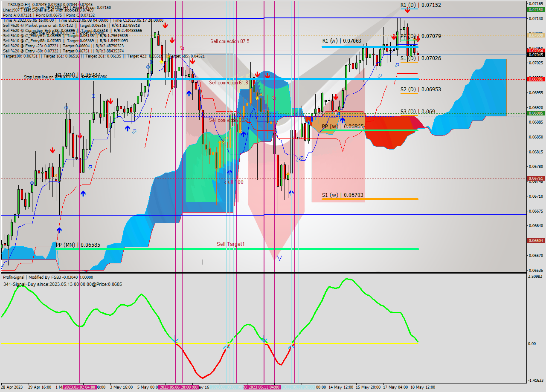Viewport: 546px width, 392px height.
Task: Click the 'Sell correction 61.8' text
Action: (229, 83)
